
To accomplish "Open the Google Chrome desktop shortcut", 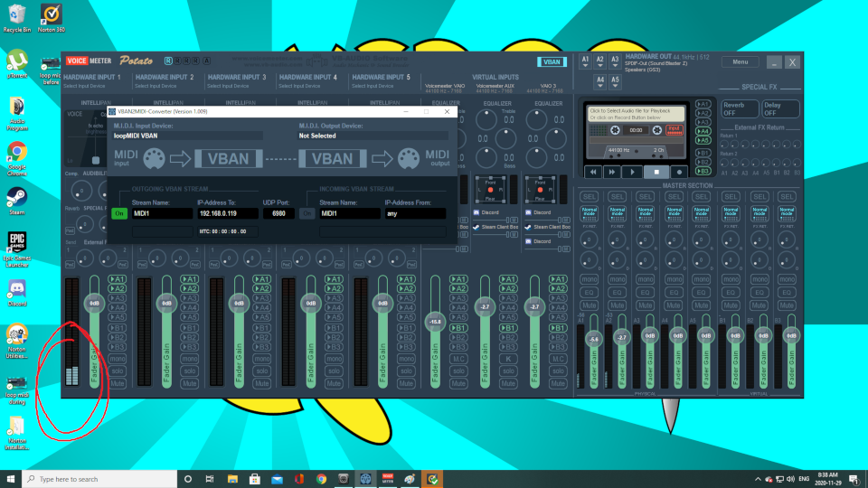I will [16, 159].
